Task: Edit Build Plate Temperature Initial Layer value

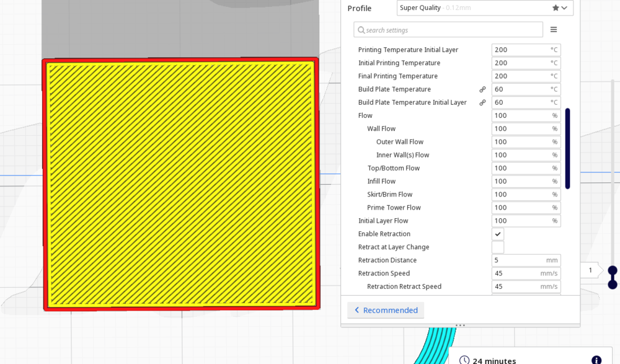Action: click(526, 102)
